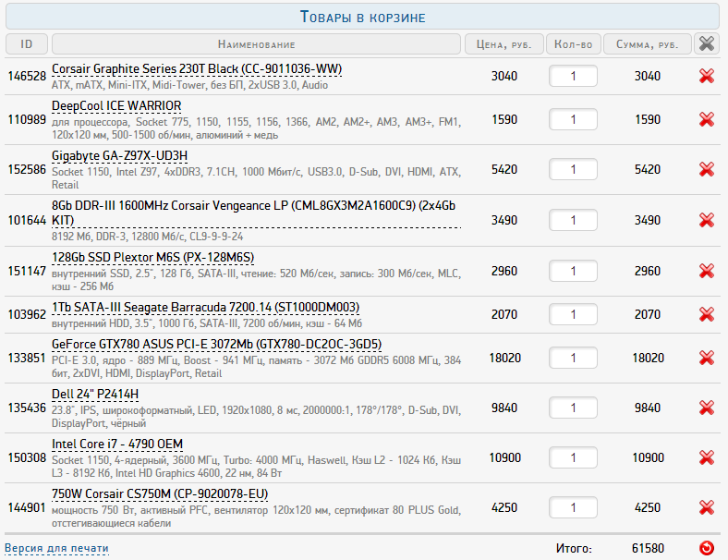Open Corsair Graphite Series 230T Black link
Screen dimensions: 728x560
[197, 68]
